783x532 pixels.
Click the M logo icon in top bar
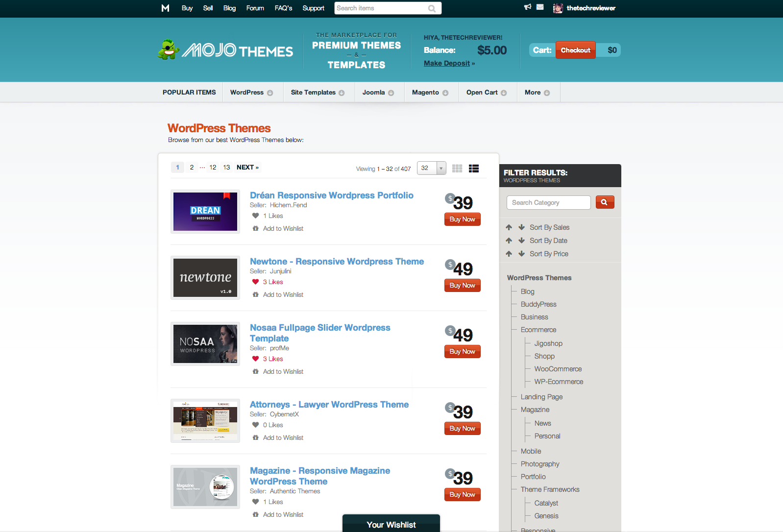[x=165, y=8]
